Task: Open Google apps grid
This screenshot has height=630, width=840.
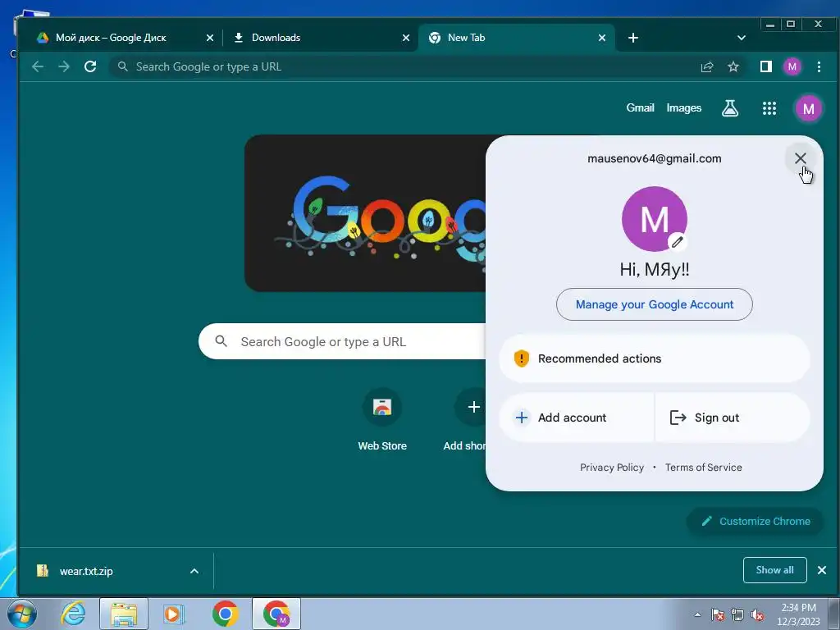Action: (769, 108)
